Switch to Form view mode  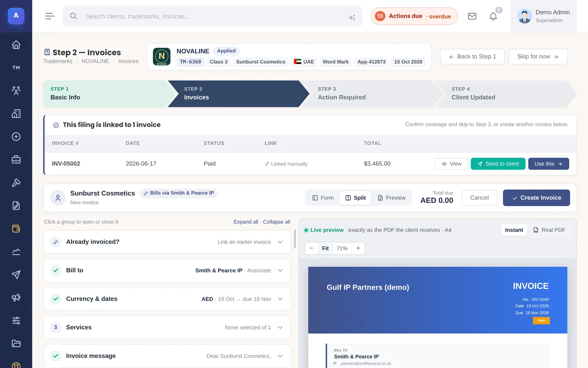tap(323, 198)
